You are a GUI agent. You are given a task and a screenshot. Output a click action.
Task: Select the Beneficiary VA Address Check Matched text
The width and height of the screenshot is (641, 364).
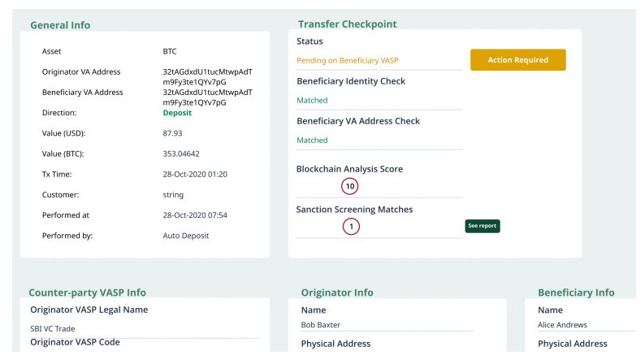click(312, 141)
